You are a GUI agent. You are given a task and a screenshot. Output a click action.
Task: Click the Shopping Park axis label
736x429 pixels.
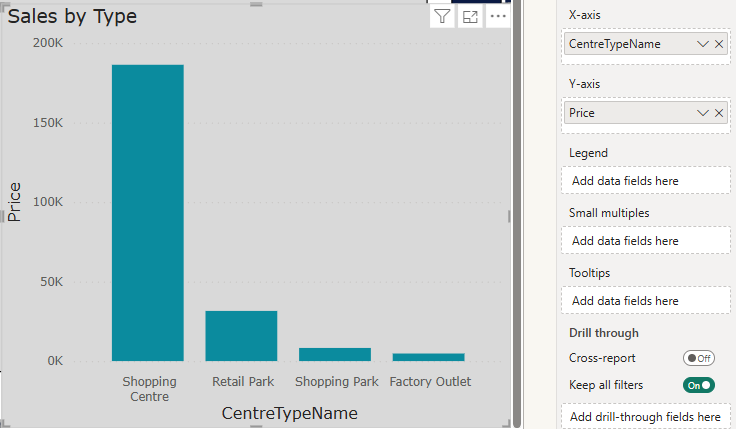coord(337,382)
